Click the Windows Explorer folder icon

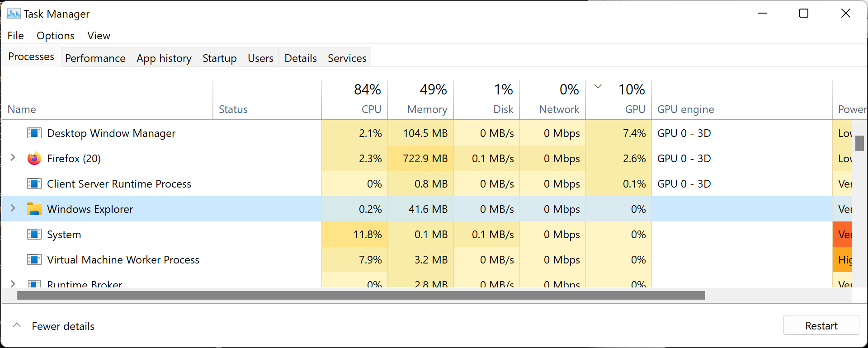[34, 209]
